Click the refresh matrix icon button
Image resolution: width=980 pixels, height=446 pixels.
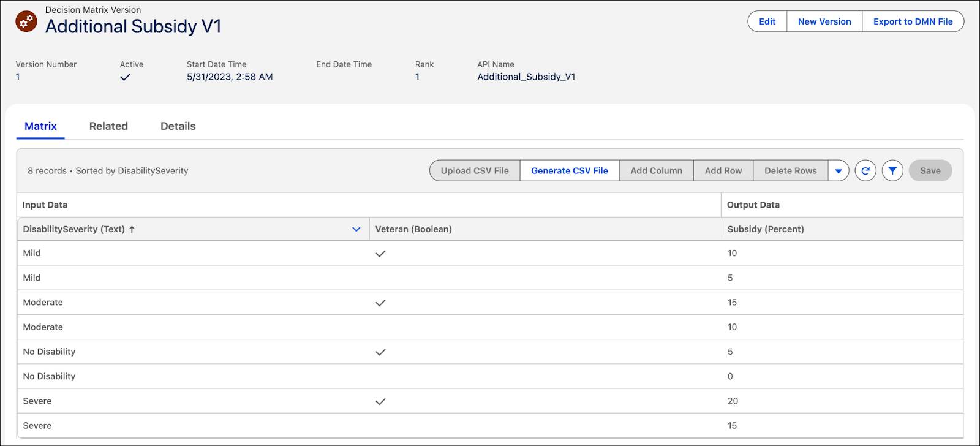865,171
